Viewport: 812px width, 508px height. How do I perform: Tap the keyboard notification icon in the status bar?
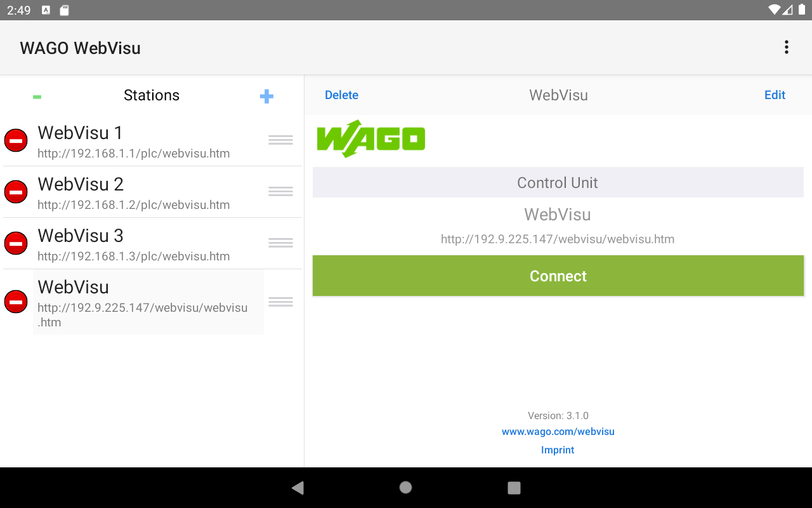pyautogui.click(x=46, y=10)
